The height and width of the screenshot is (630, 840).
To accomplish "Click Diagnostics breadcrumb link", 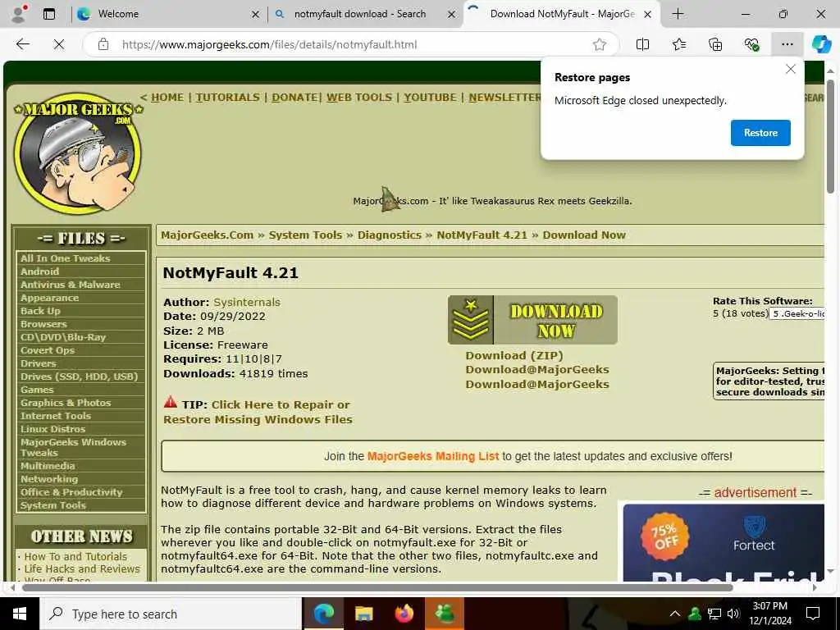I will click(390, 235).
